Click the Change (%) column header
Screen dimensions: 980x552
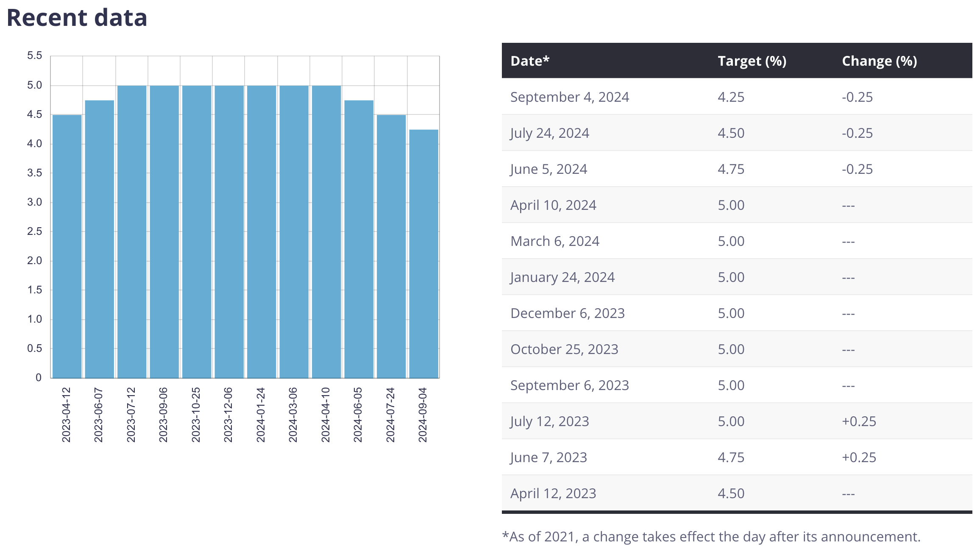pyautogui.click(x=879, y=61)
